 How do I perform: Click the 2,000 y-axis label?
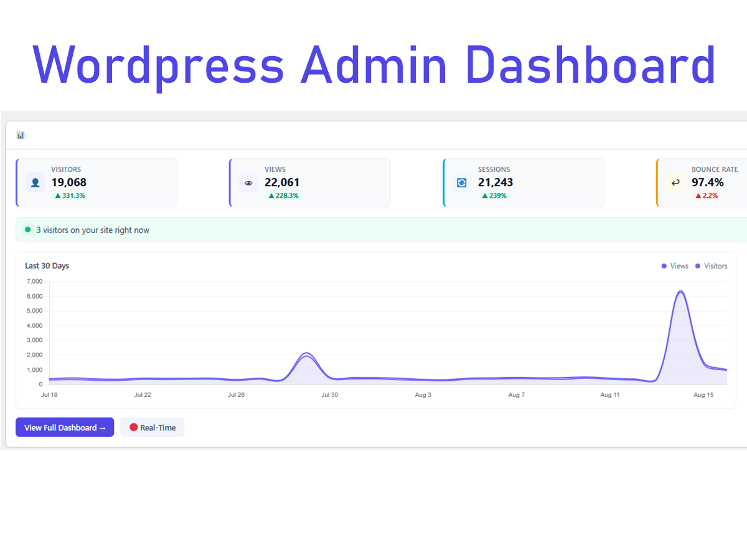(x=34, y=355)
